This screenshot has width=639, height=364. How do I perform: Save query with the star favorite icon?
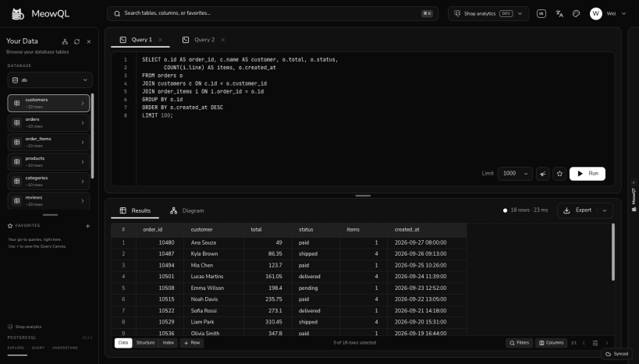(x=559, y=174)
